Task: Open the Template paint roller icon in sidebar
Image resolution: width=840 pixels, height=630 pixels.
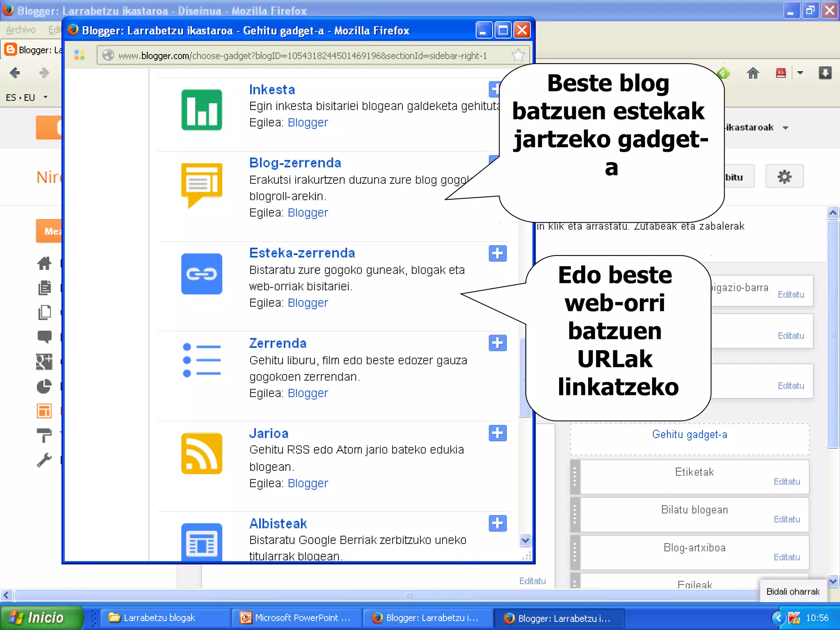Action: click(x=44, y=435)
